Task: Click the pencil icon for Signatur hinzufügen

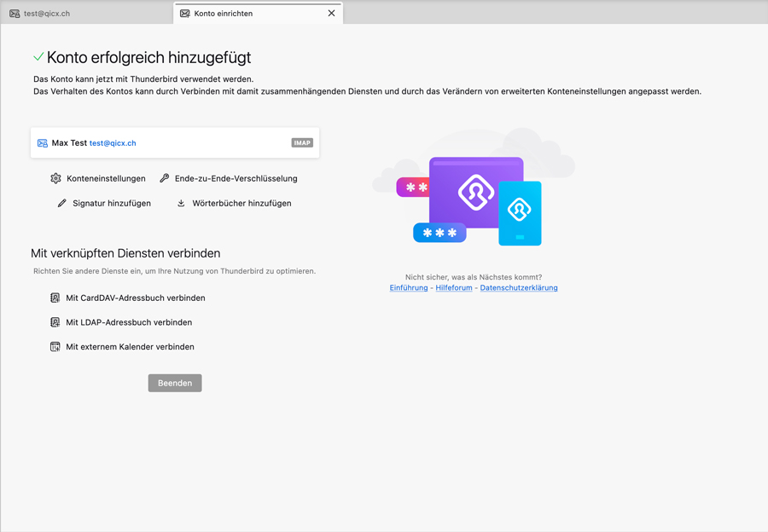Action: coord(61,203)
